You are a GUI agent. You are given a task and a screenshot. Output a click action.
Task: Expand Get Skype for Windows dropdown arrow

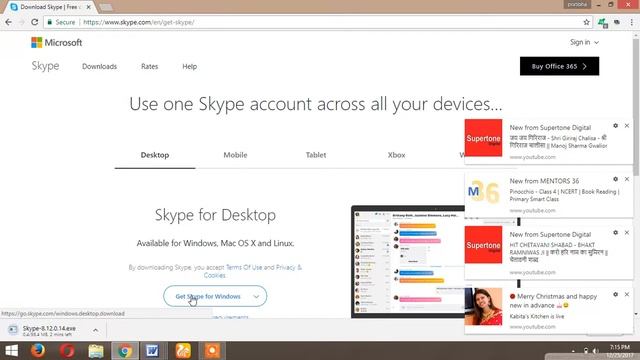256,296
